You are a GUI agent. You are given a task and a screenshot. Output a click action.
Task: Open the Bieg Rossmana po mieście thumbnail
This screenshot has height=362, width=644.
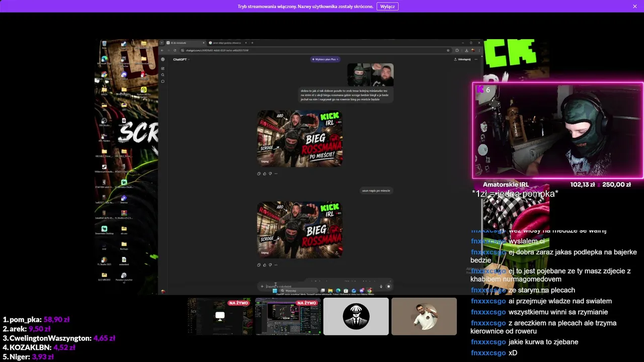(x=300, y=138)
